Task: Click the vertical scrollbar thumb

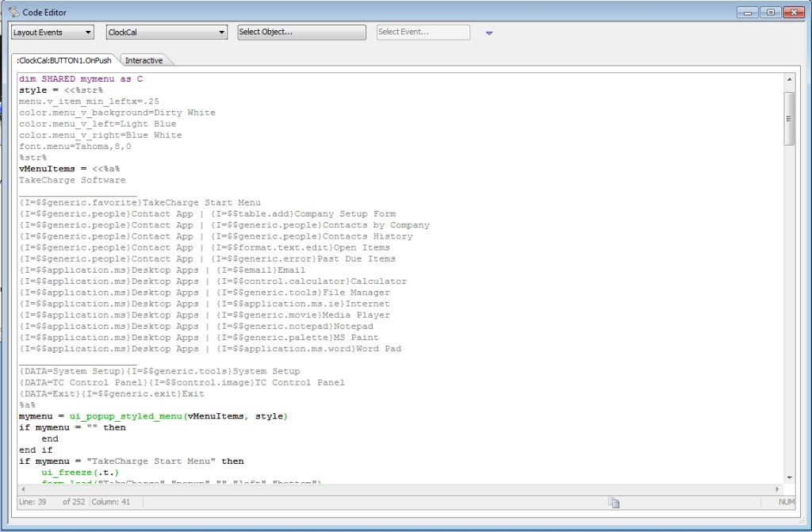Action: [x=788, y=118]
